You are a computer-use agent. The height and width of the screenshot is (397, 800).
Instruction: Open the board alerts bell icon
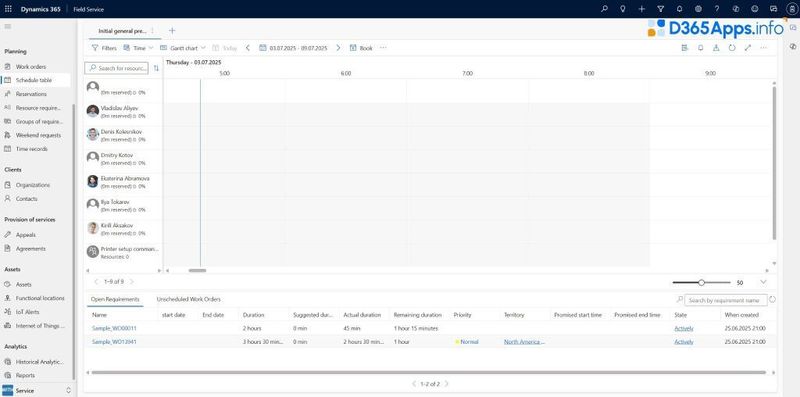click(x=701, y=47)
